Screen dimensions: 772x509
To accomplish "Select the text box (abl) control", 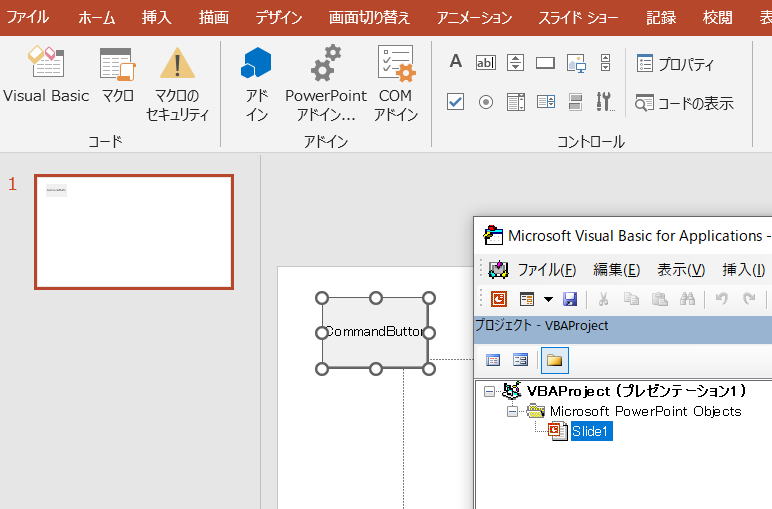I will coord(485,62).
